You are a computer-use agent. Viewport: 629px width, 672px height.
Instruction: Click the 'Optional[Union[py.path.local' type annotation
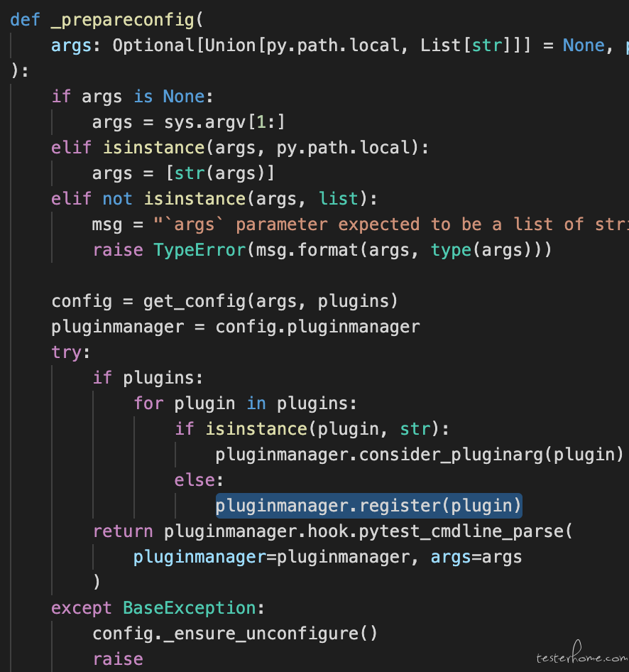(x=256, y=45)
